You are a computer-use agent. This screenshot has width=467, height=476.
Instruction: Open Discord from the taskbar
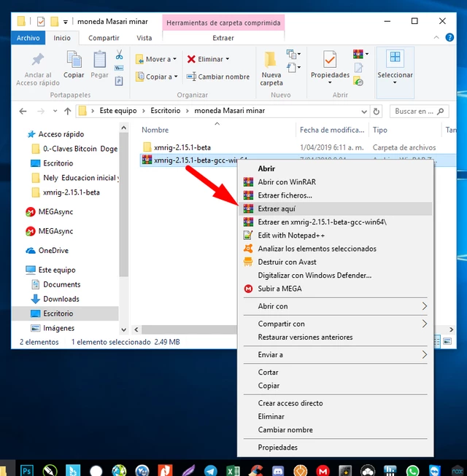coord(278,471)
